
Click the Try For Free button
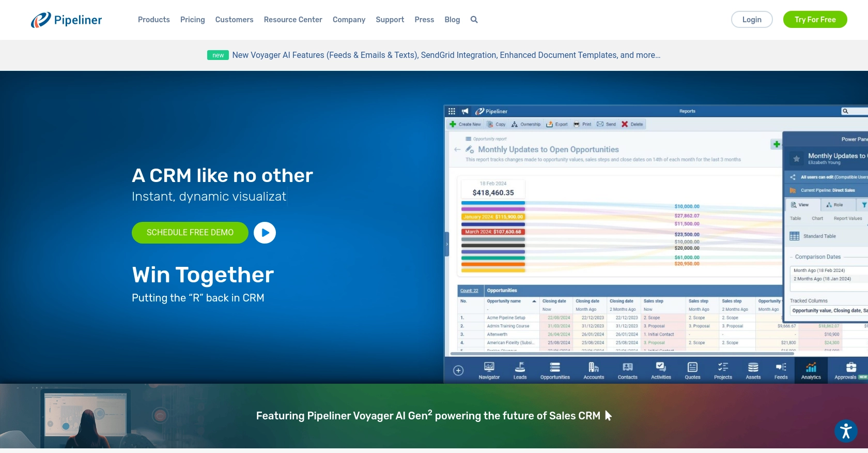coord(815,20)
